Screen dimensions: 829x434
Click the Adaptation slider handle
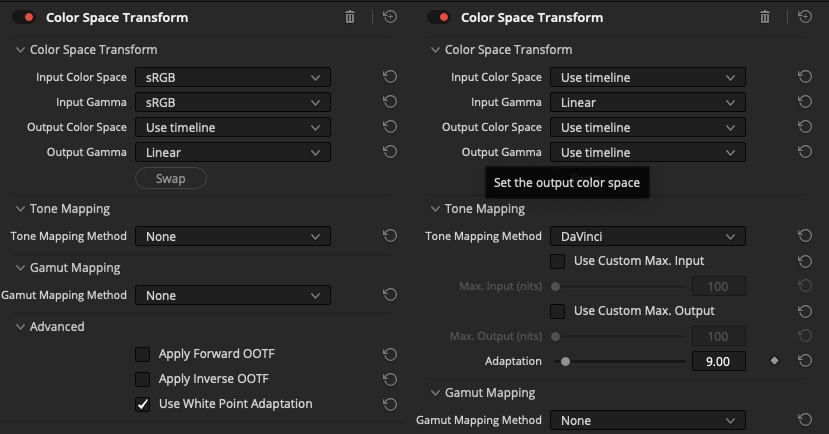565,362
